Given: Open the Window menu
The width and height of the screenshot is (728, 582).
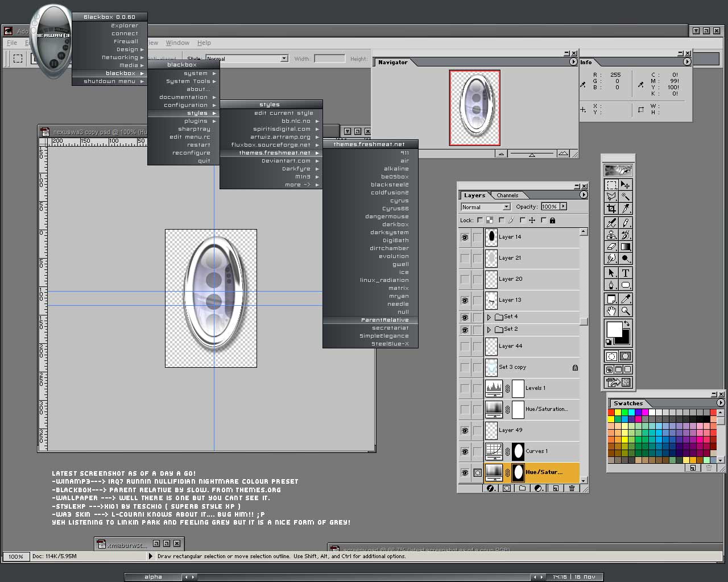Looking at the screenshot, I should tap(177, 43).
